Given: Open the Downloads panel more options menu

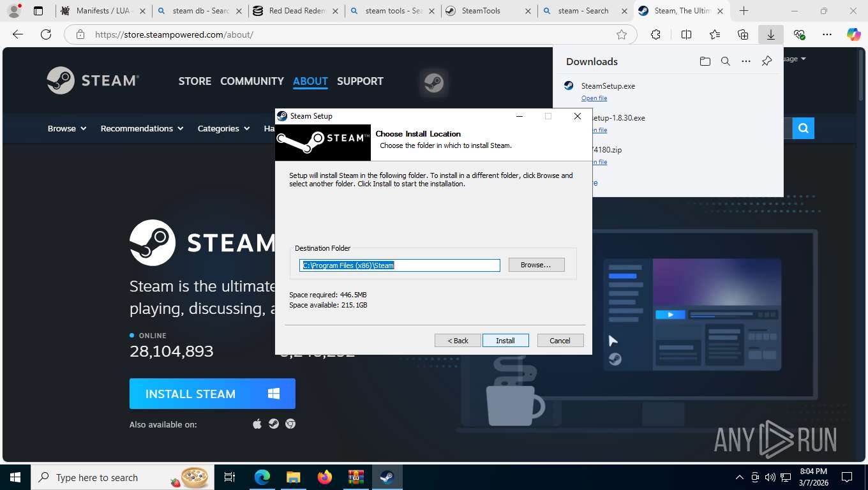Looking at the screenshot, I should [746, 61].
